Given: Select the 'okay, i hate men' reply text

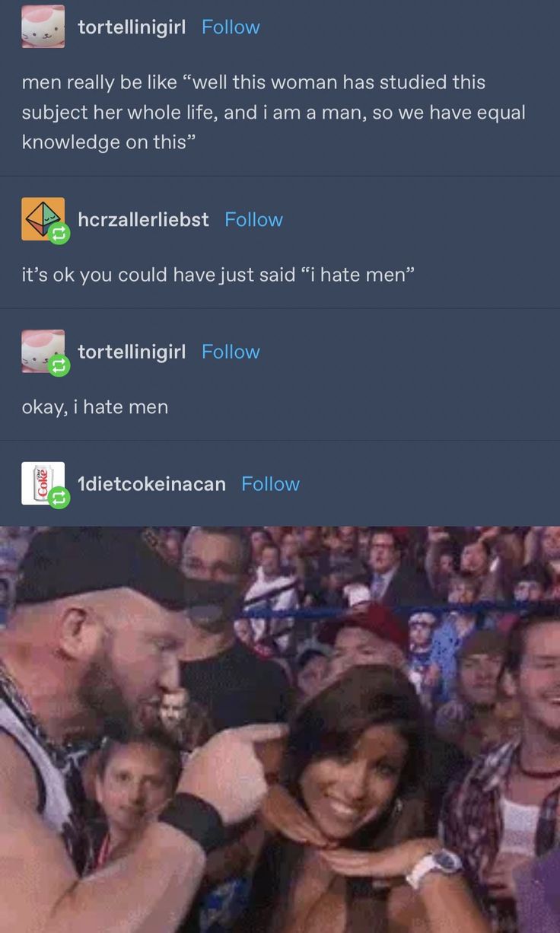Looking at the screenshot, I should (95, 407).
